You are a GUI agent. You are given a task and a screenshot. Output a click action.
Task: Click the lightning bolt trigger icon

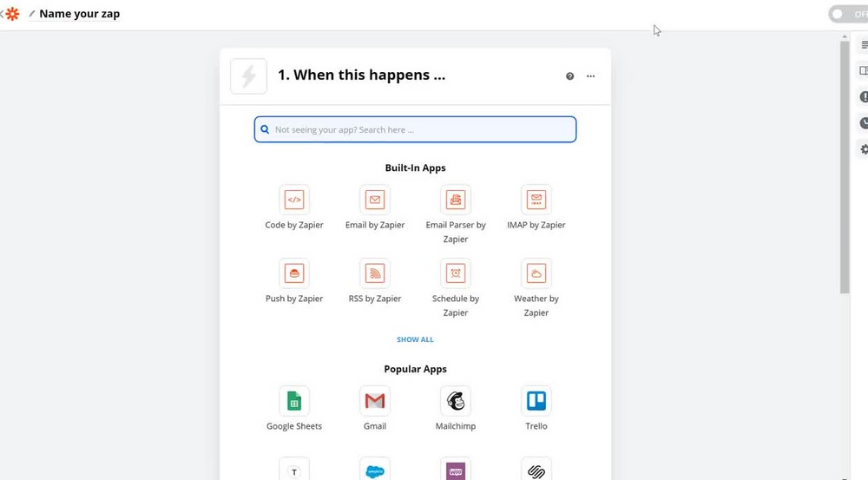tap(248, 76)
